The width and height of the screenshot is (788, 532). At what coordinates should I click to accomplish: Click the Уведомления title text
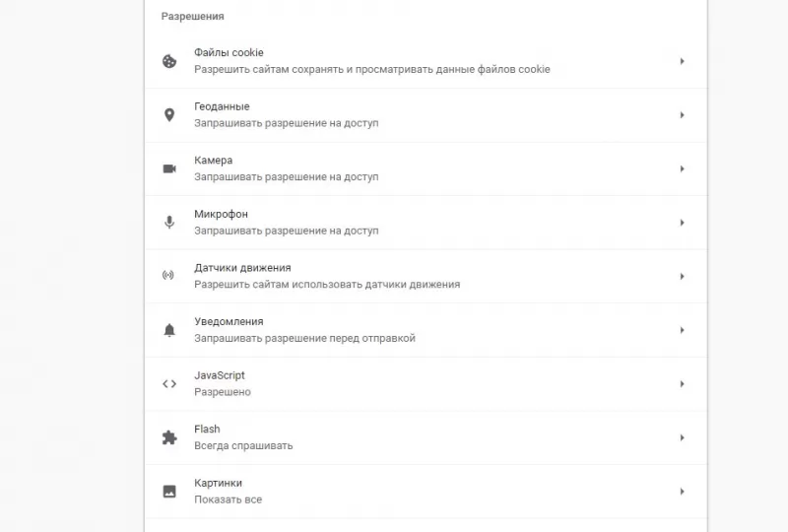point(229,321)
